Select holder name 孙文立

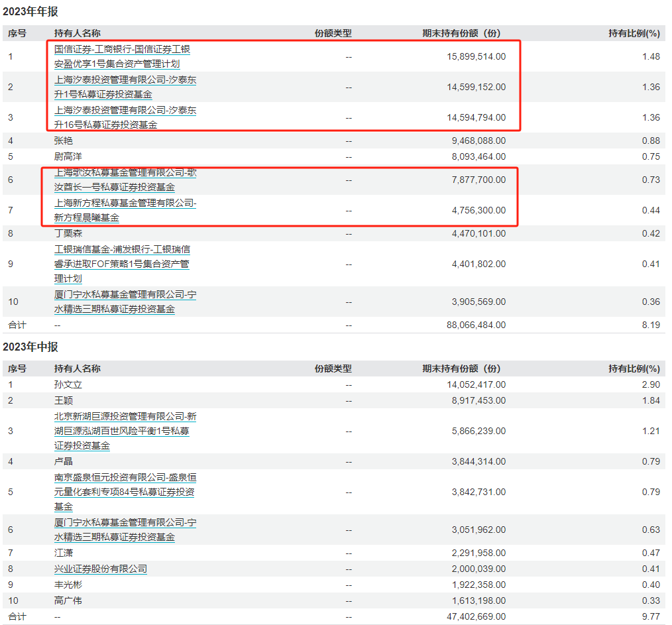[68, 384]
